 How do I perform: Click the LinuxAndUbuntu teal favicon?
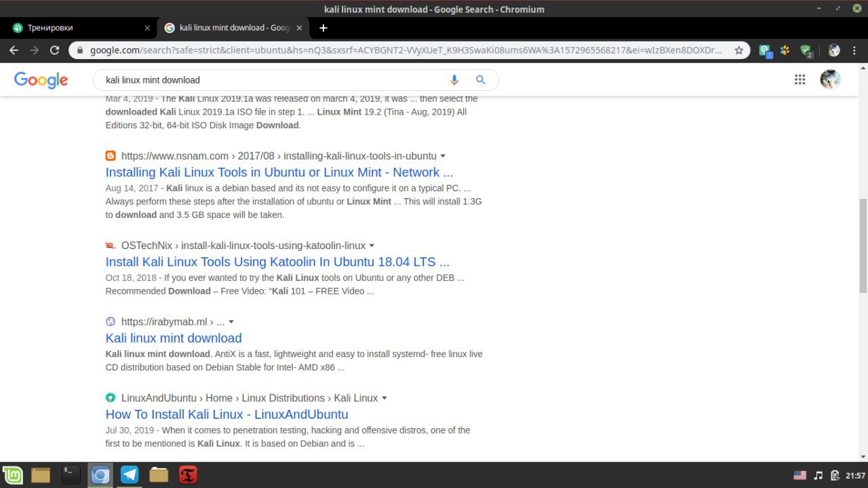point(111,398)
